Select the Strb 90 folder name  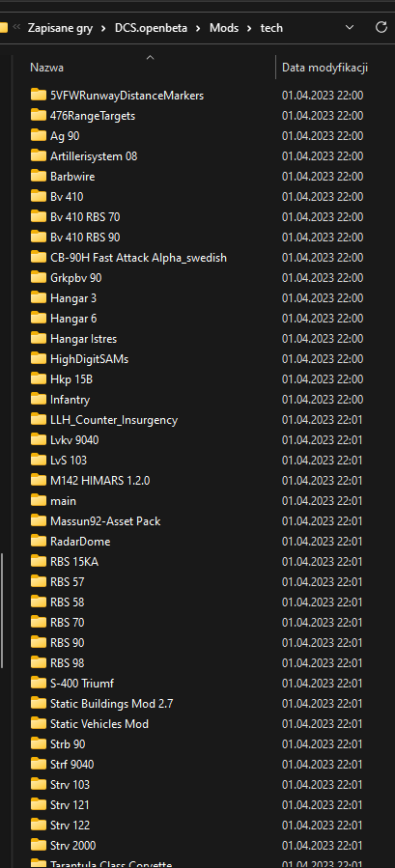68,744
